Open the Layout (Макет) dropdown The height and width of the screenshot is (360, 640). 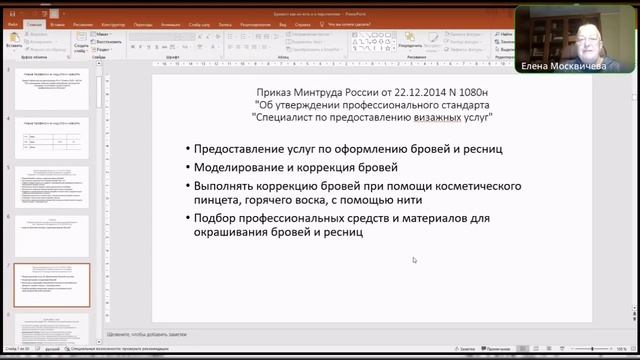pos(100,34)
